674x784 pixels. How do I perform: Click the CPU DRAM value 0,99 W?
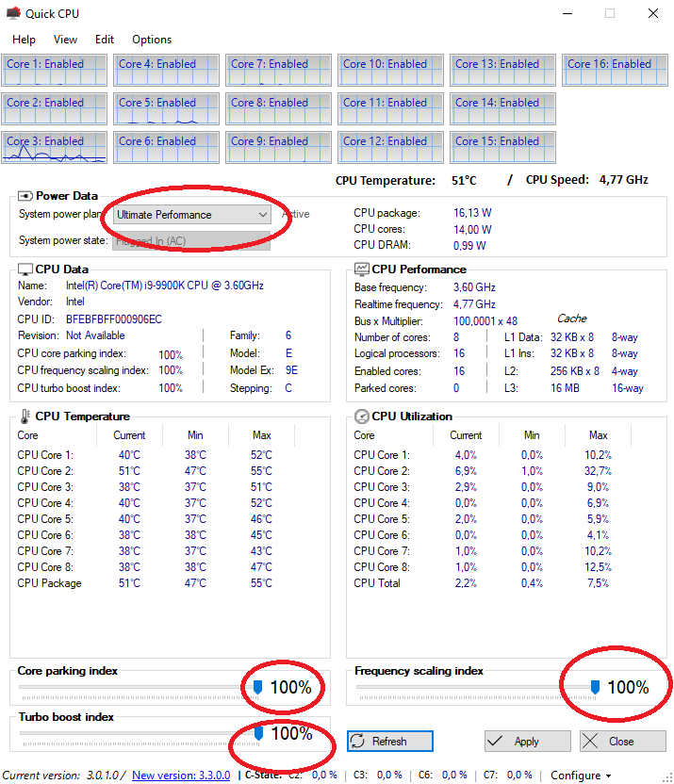(469, 246)
